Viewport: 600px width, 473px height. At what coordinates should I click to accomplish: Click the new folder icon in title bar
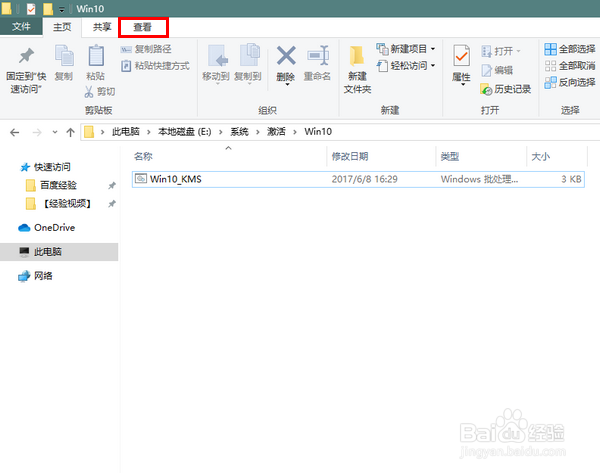48,9
